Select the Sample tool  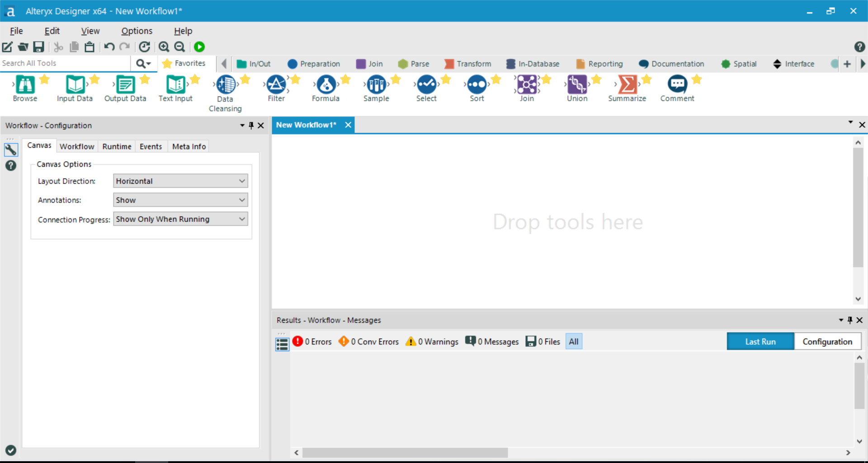tap(376, 85)
